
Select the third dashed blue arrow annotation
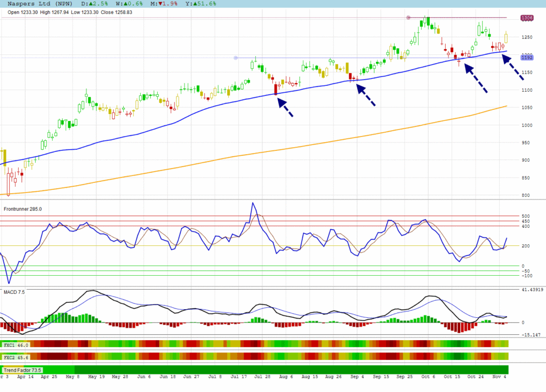pos(476,79)
